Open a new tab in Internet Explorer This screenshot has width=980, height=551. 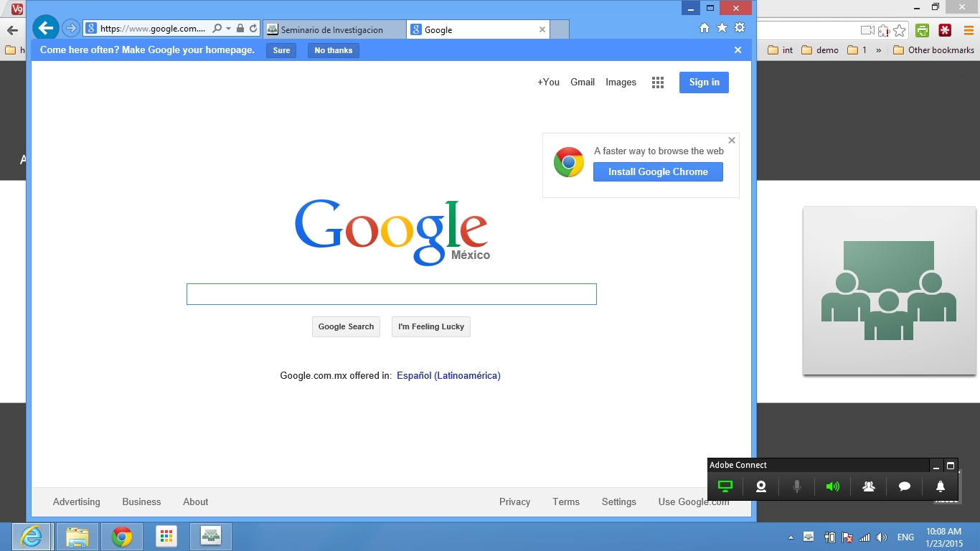pos(560,29)
